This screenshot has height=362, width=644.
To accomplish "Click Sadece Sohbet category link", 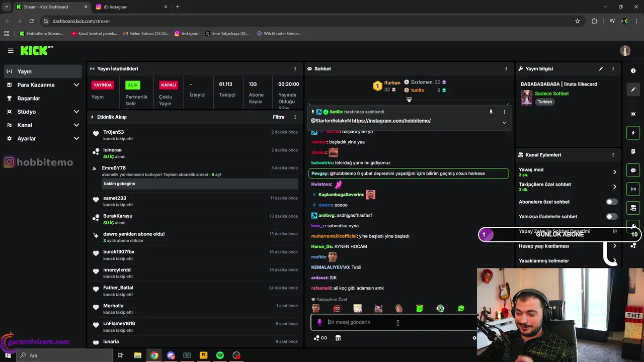I will point(552,94).
